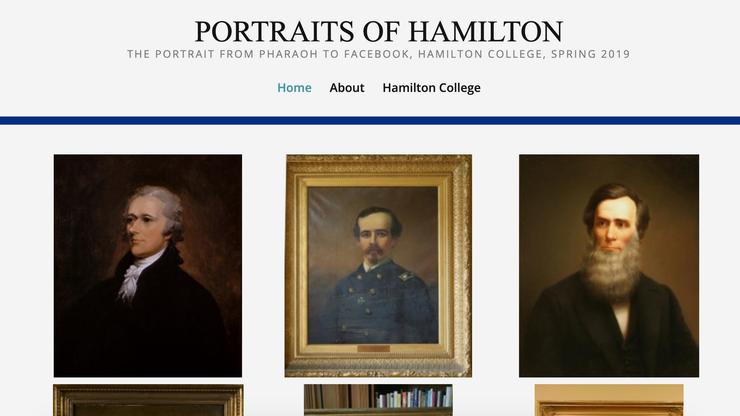The height and width of the screenshot is (416, 740).
Task: Click the colorful books on the bookshelf thumbnail
Action: tap(414, 398)
